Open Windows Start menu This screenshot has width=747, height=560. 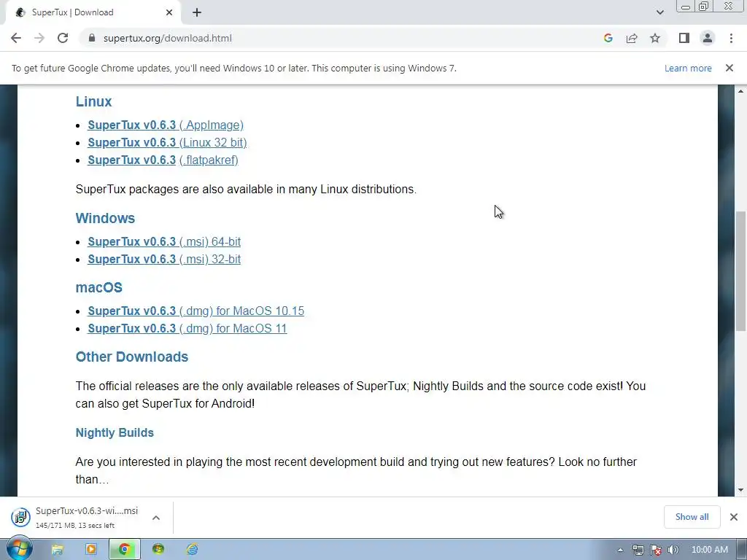tap(20, 549)
